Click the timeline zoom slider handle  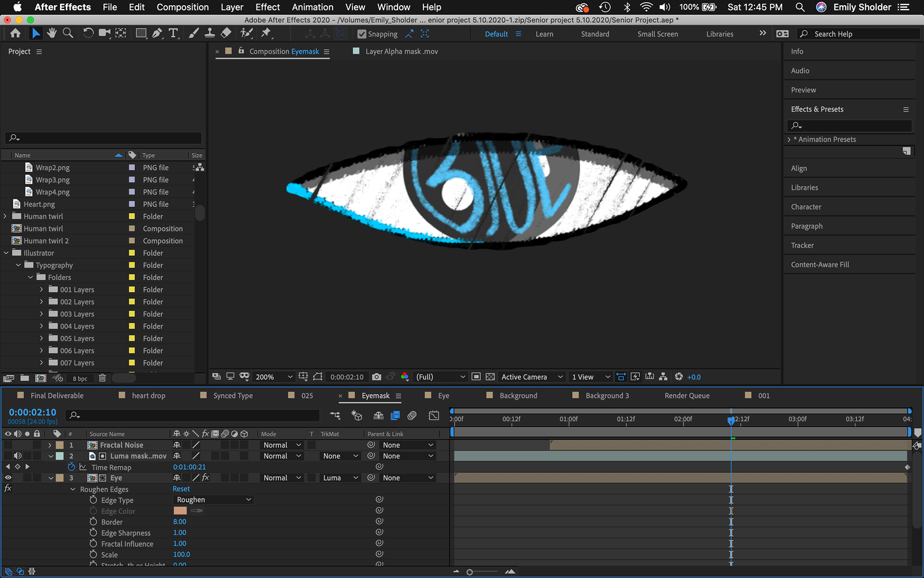[470, 572]
